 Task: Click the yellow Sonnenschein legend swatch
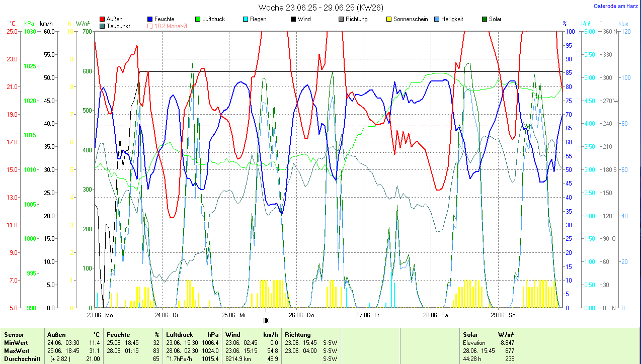388,19
